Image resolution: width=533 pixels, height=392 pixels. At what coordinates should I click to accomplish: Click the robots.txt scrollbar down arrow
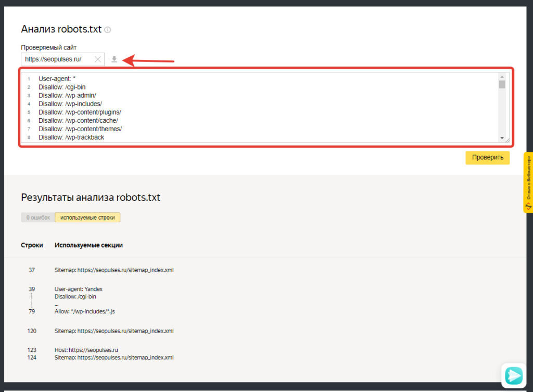point(502,138)
